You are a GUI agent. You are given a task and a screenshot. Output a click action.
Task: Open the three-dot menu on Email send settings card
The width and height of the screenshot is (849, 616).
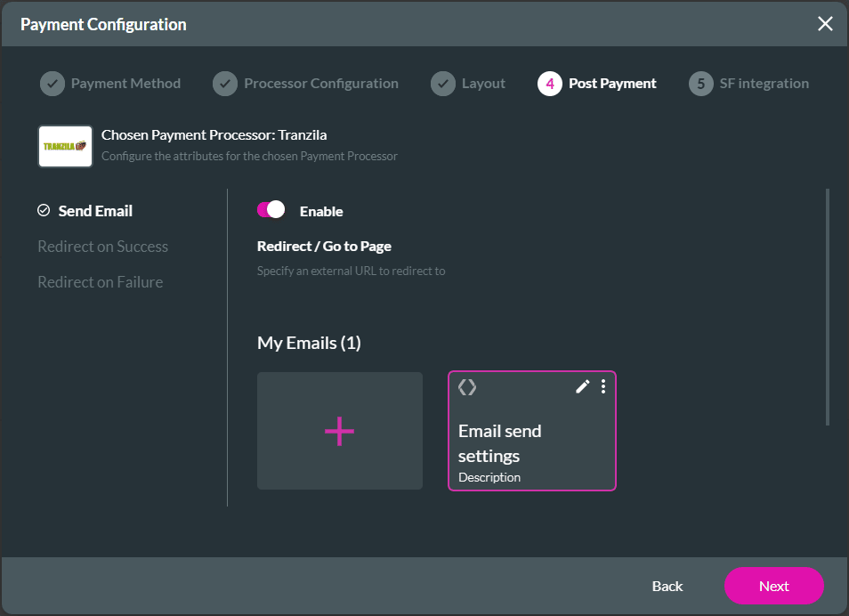603,386
